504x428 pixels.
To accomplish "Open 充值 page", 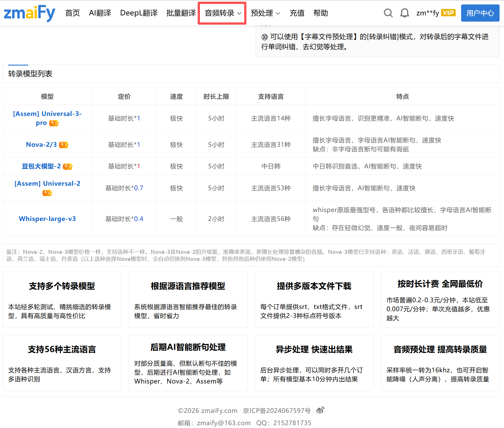I will pos(297,13).
